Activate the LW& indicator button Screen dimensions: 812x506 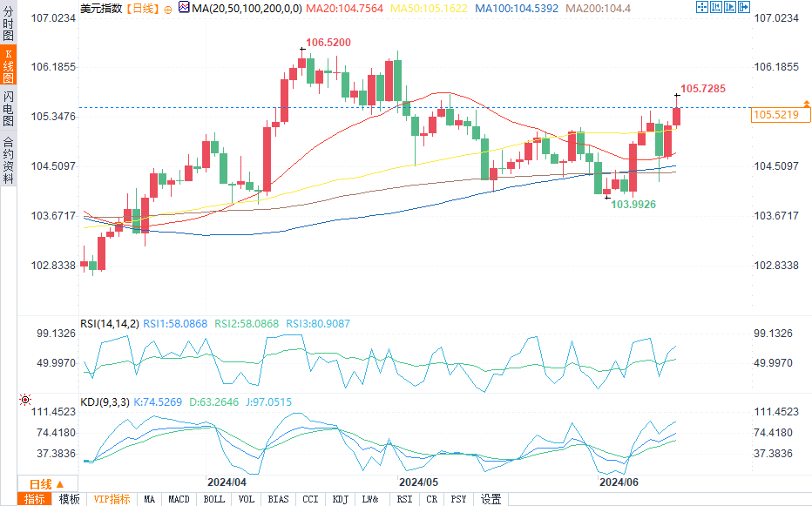coord(370,499)
